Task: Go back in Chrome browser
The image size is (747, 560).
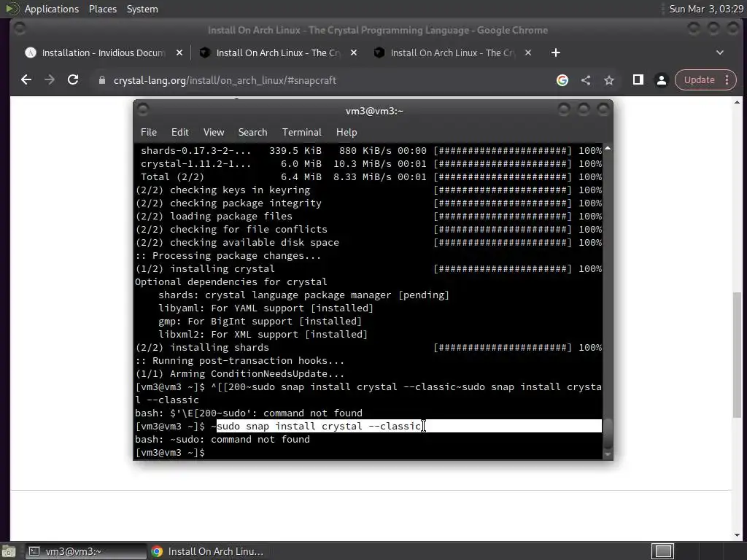Action: click(x=26, y=80)
